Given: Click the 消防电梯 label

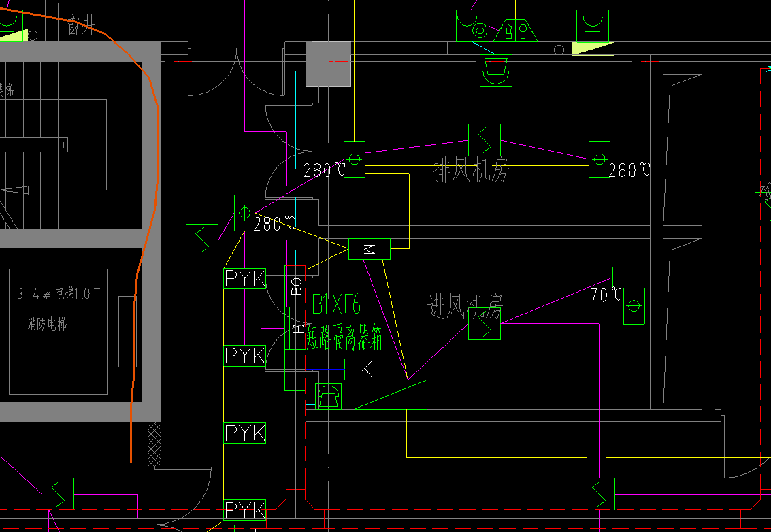Looking at the screenshot, I should click(x=47, y=324).
